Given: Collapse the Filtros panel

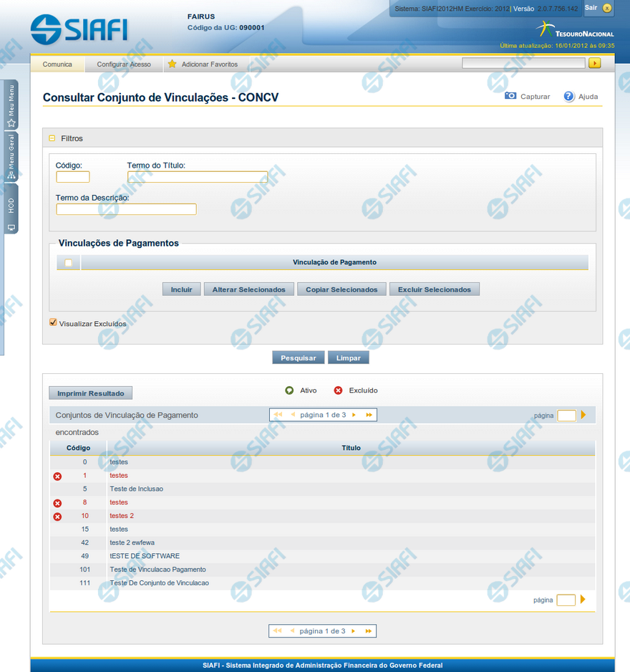Looking at the screenshot, I should 52,138.
